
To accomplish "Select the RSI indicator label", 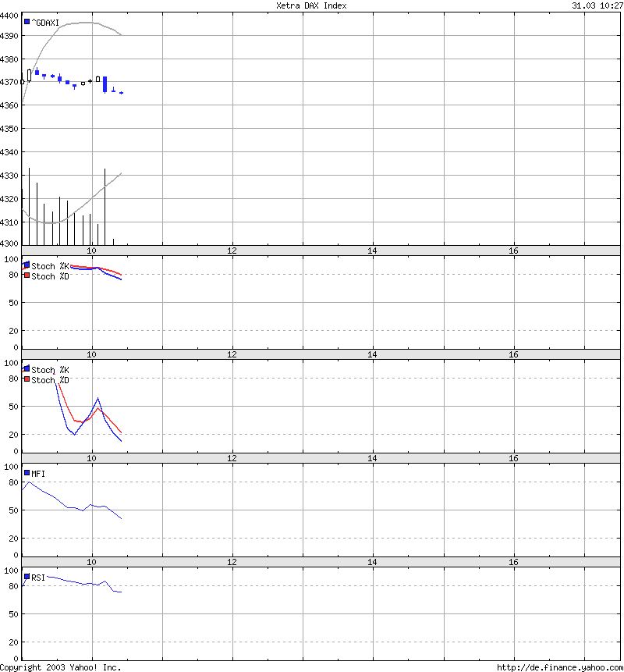I will (38, 578).
